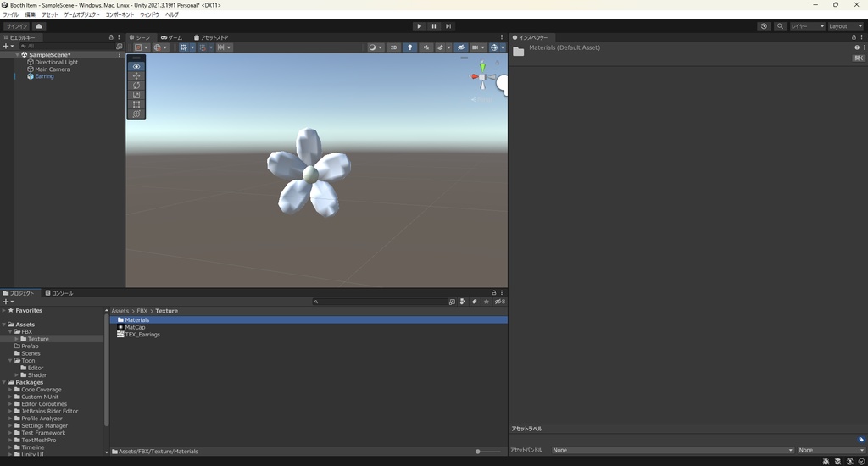The height and width of the screenshot is (466, 868).
Task: Open the コンポーネント menu
Action: pyautogui.click(x=120, y=15)
